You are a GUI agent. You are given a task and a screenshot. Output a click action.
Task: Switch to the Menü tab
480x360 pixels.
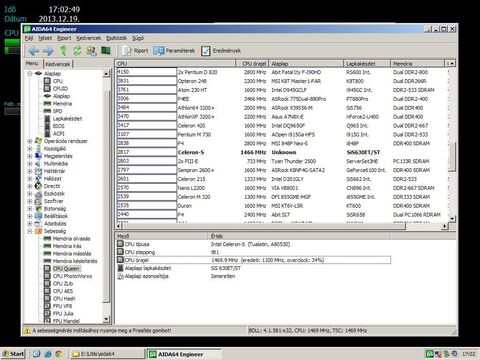32,63
